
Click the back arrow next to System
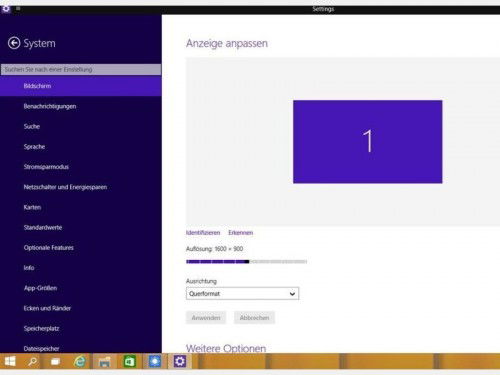(x=14, y=43)
